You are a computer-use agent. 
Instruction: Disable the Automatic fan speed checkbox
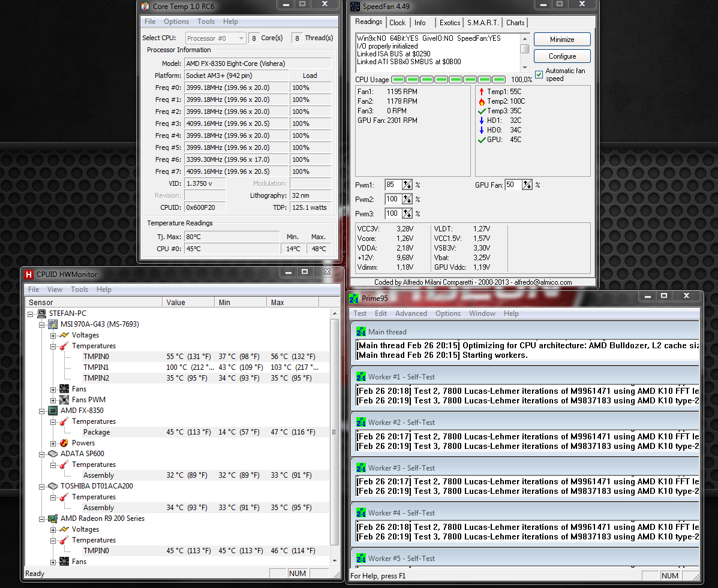coord(539,74)
